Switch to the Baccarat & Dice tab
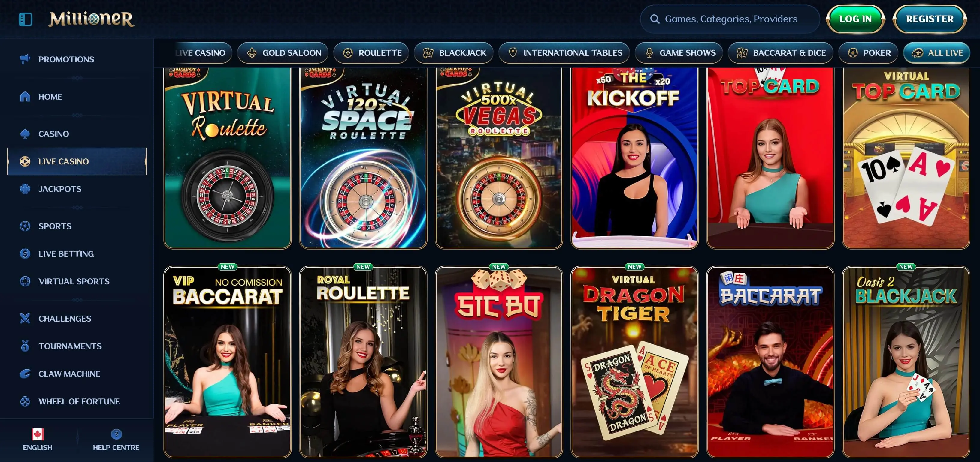This screenshot has width=980, height=462. click(781, 53)
